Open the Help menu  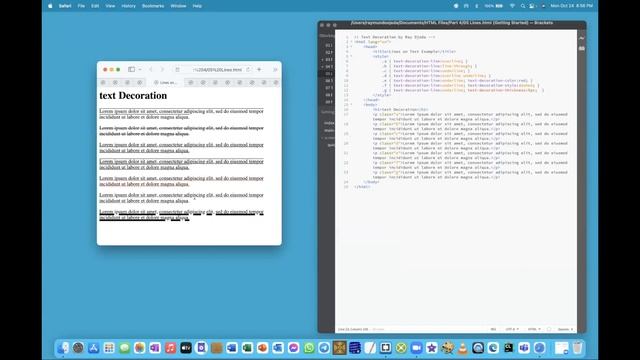coord(197,6)
